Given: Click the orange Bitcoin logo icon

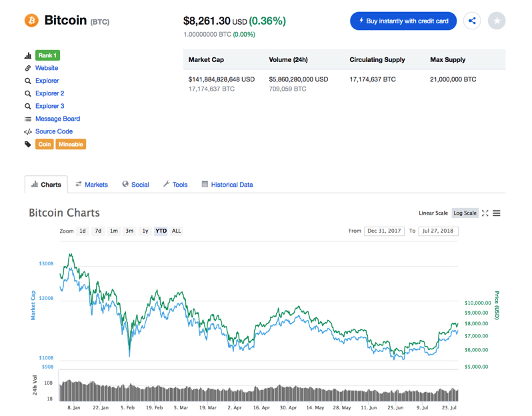Looking at the screenshot, I should (x=31, y=21).
